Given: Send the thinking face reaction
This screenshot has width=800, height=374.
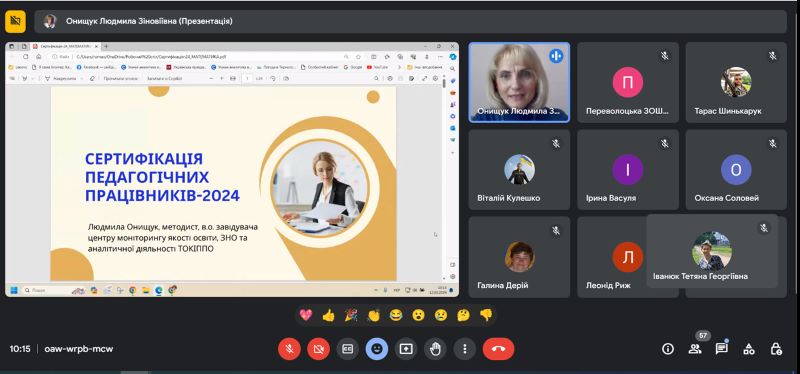Looking at the screenshot, I should pos(463,315).
